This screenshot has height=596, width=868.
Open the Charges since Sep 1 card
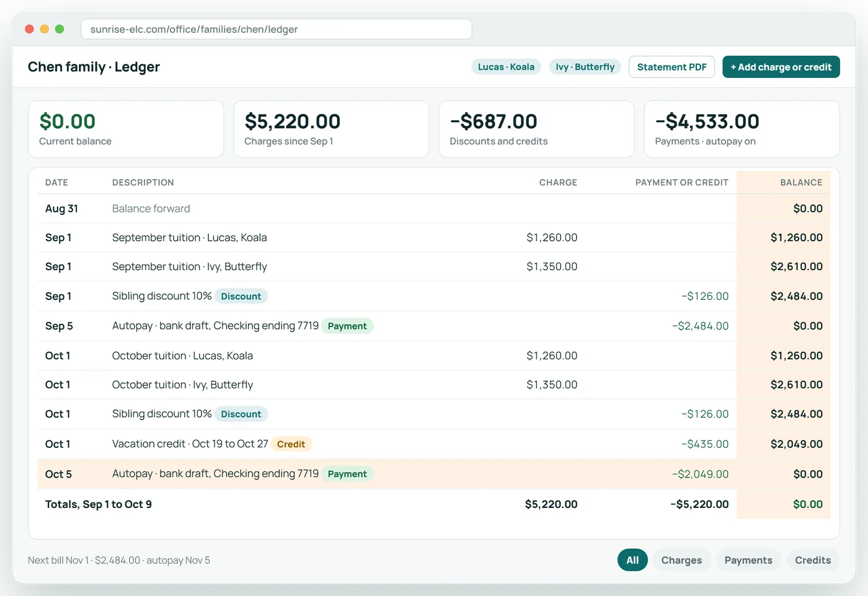tap(331, 129)
